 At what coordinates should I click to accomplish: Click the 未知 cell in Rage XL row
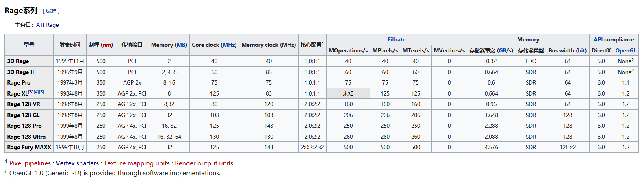[x=348, y=93]
